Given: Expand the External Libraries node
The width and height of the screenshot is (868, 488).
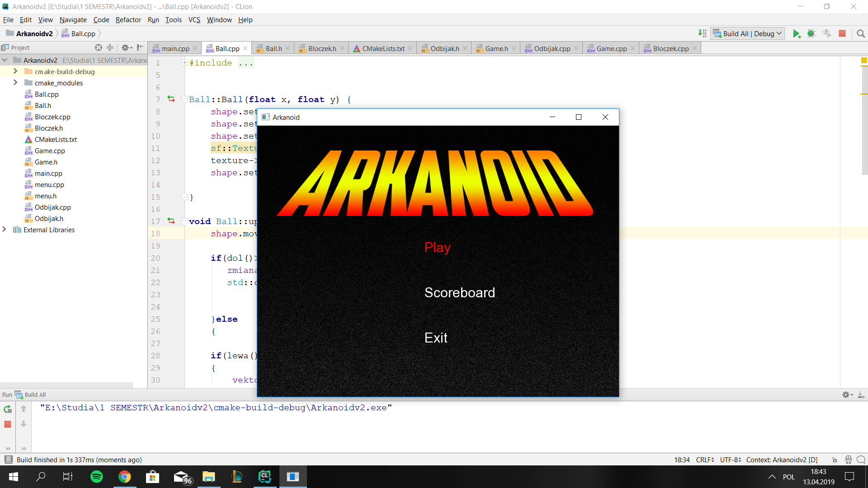Looking at the screenshot, I should click(x=5, y=230).
